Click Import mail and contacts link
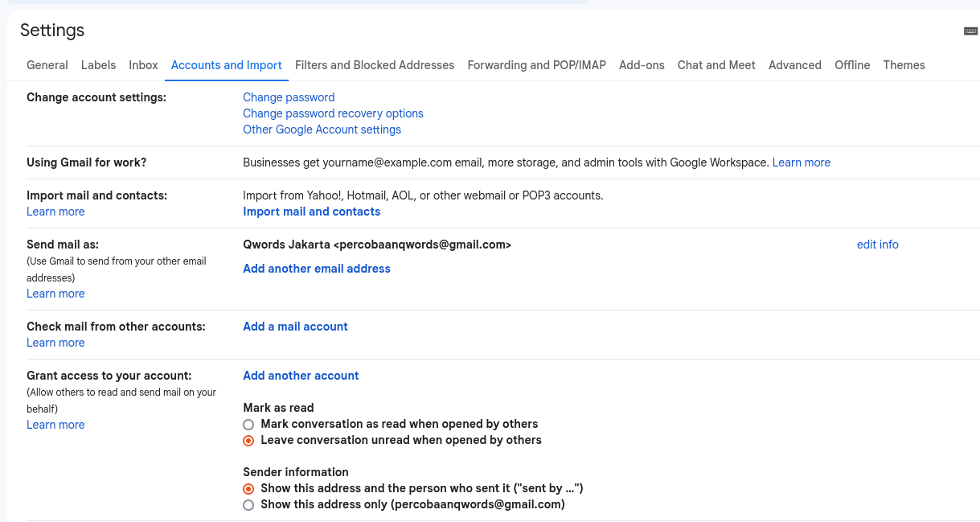Screen dimensions: 980x522 point(311,212)
